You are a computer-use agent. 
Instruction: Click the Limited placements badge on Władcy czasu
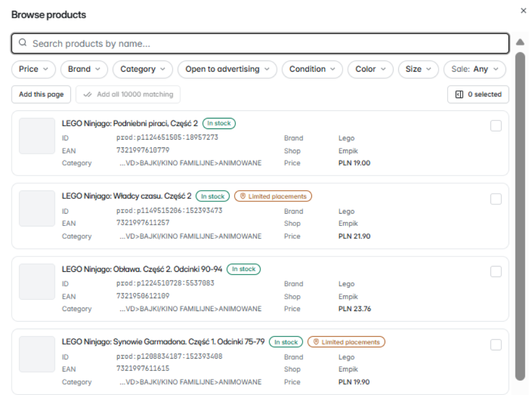tap(273, 196)
